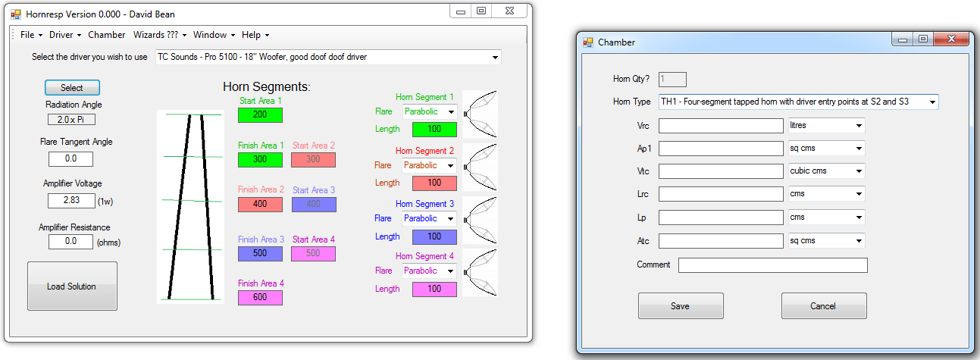Click the Lp input field
The height and width of the screenshot is (360, 980).
tap(721, 218)
